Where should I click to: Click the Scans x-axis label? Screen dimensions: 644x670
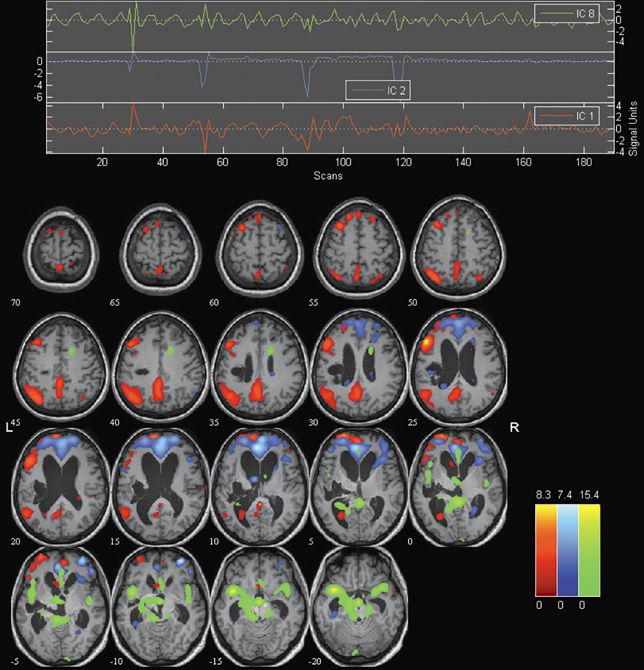point(328,175)
